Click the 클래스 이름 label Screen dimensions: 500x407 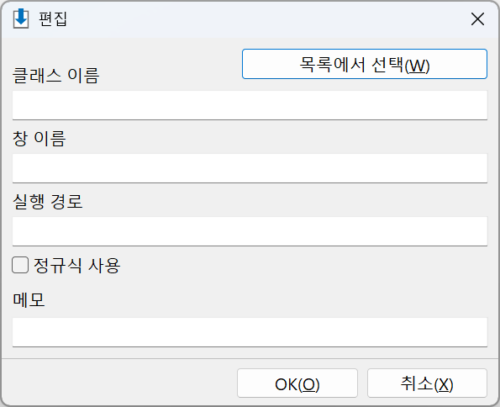point(56,75)
